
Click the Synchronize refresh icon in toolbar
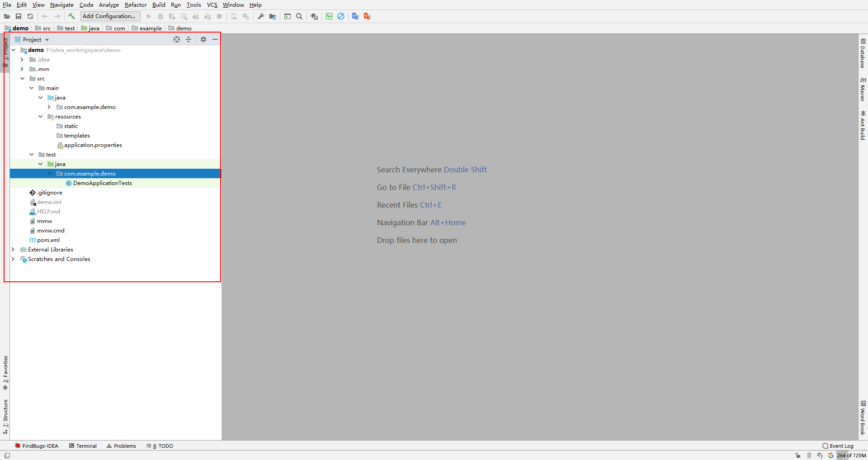coord(30,16)
